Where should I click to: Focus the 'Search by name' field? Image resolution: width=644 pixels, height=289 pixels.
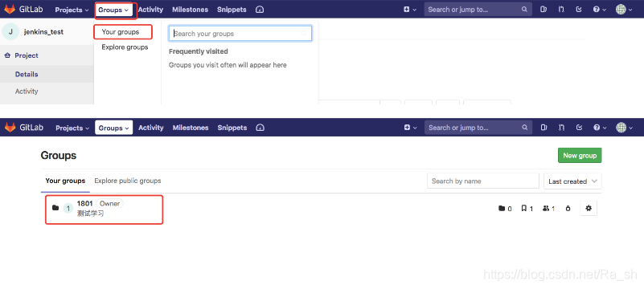pos(483,181)
